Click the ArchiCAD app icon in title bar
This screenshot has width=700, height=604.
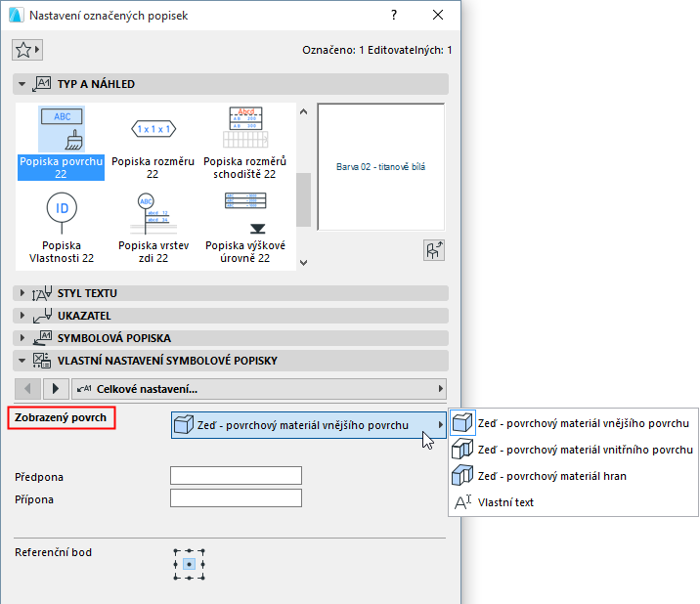(16, 15)
